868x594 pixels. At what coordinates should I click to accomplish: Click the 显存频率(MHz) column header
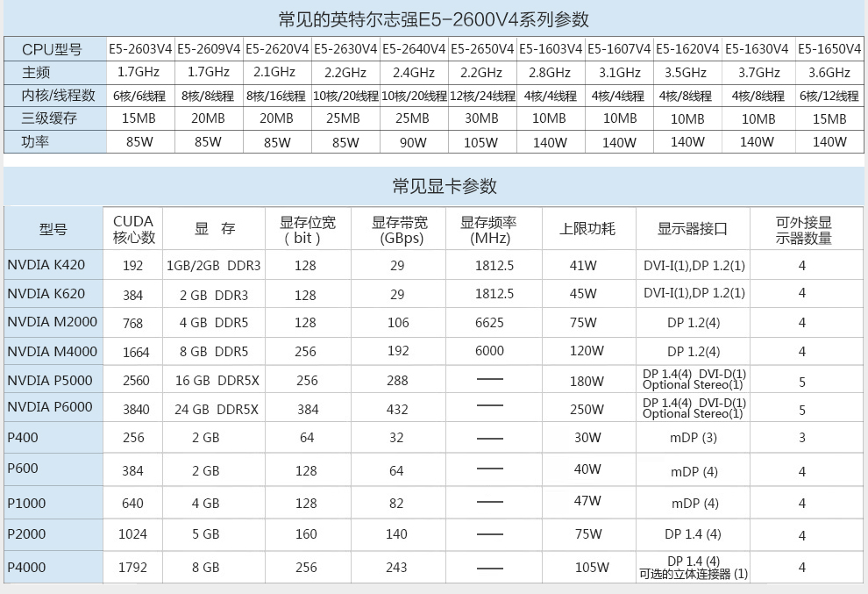click(488, 230)
